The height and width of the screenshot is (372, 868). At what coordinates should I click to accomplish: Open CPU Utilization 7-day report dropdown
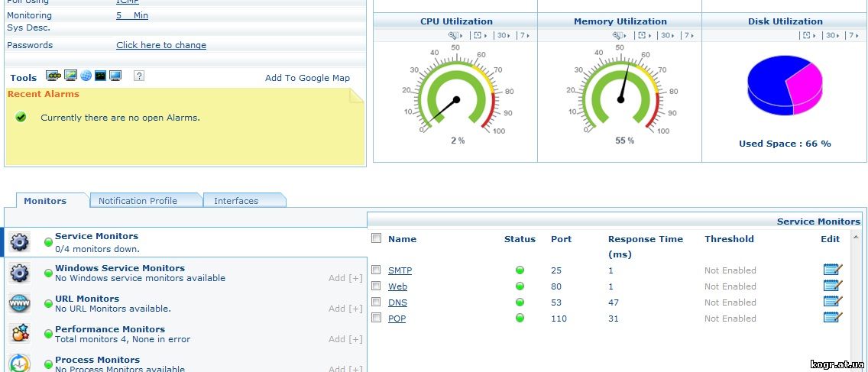(x=524, y=35)
